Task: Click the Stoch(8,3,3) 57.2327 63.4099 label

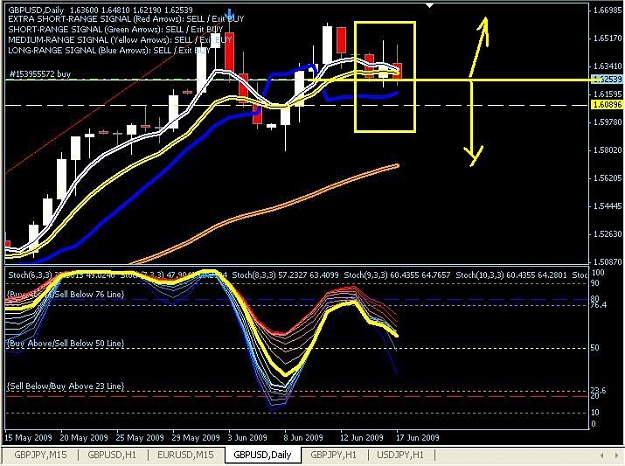Action: click(285, 275)
